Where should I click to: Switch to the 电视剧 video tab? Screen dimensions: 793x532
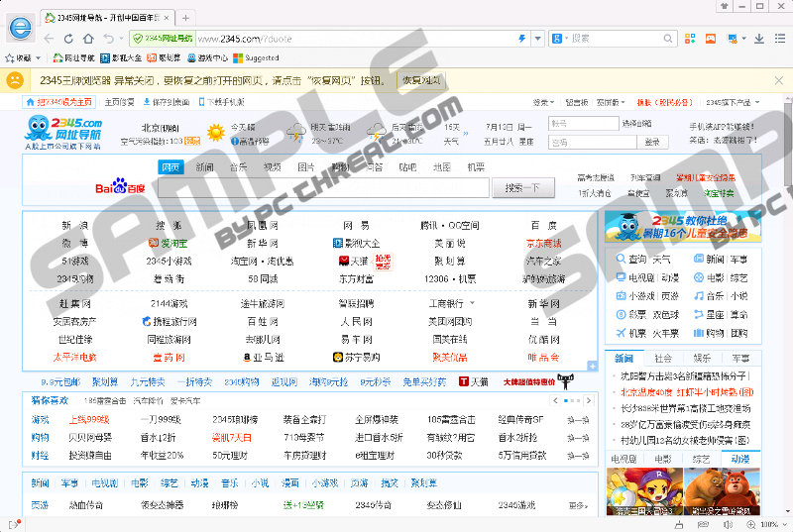click(623, 459)
